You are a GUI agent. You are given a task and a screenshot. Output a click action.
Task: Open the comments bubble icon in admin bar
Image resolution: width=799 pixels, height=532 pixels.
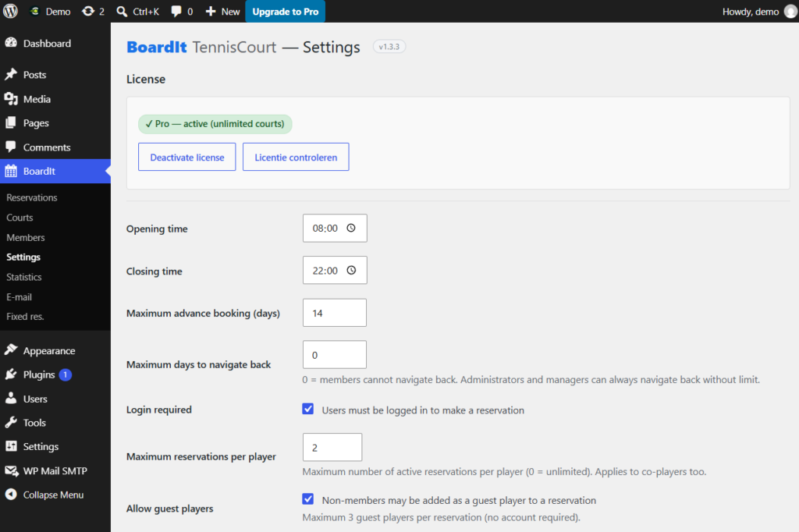pyautogui.click(x=176, y=11)
